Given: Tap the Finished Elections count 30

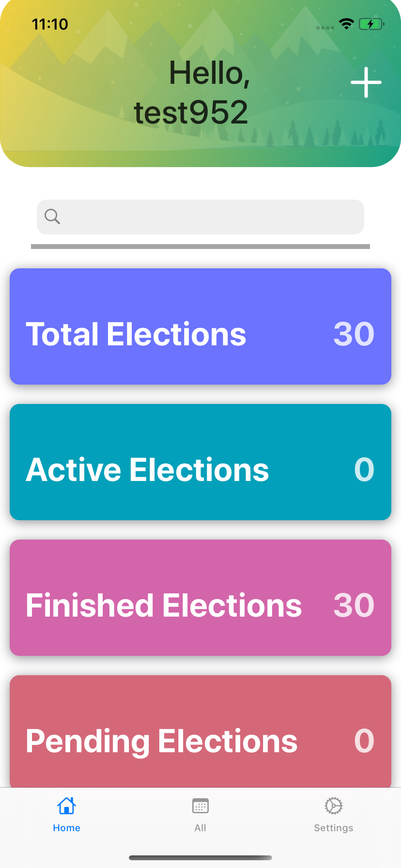Looking at the screenshot, I should tap(354, 605).
